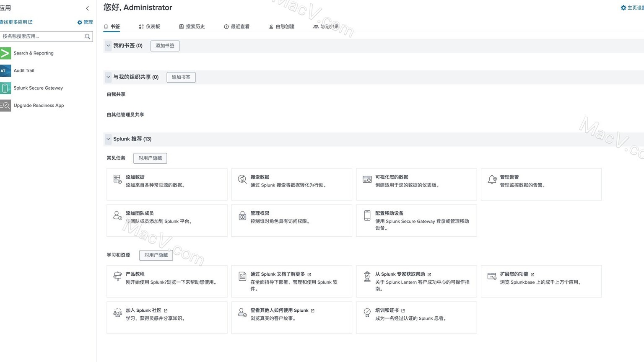Click the 主页设置 text at top right
This screenshot has height=362, width=644.
[636, 8]
